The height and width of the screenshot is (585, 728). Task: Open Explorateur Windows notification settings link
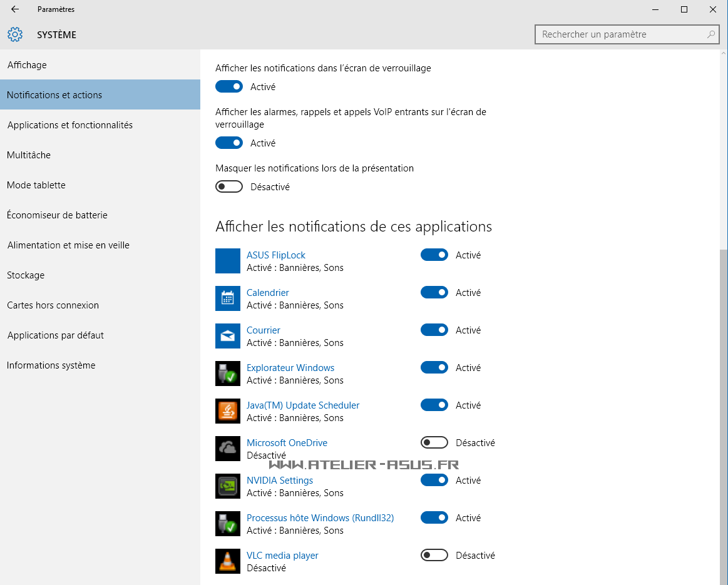point(290,368)
